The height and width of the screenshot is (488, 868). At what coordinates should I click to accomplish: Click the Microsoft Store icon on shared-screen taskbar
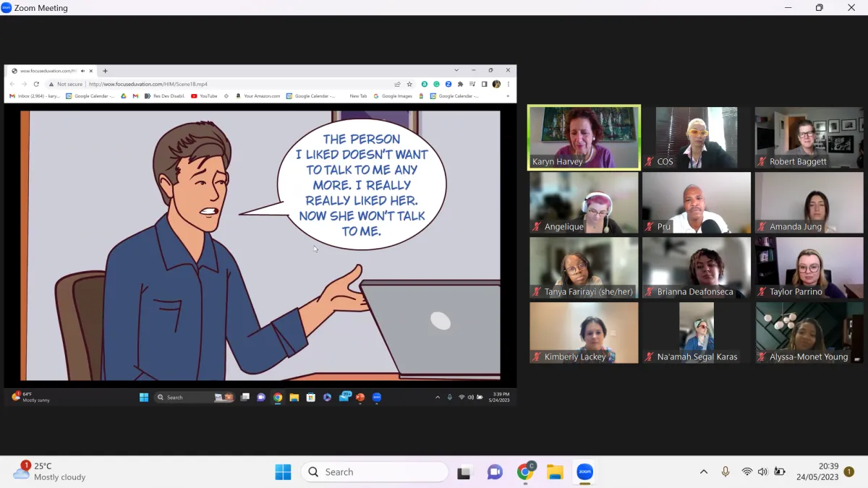pos(310,397)
